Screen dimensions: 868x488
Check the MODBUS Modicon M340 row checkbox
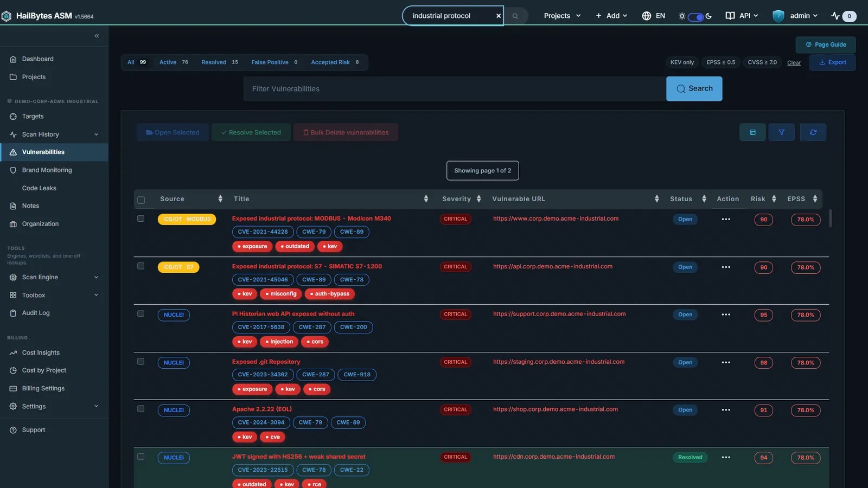click(141, 219)
